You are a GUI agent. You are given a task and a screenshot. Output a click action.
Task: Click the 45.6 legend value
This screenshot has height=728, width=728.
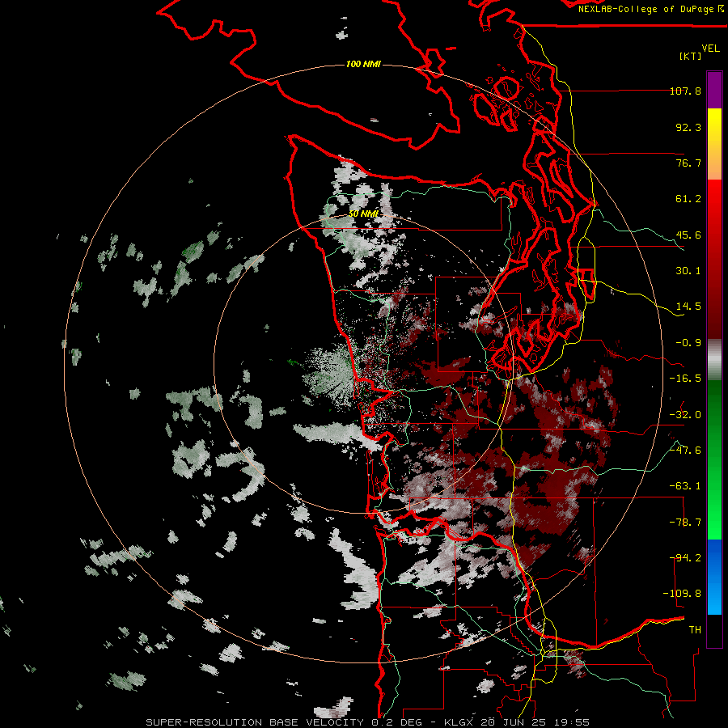(x=688, y=235)
